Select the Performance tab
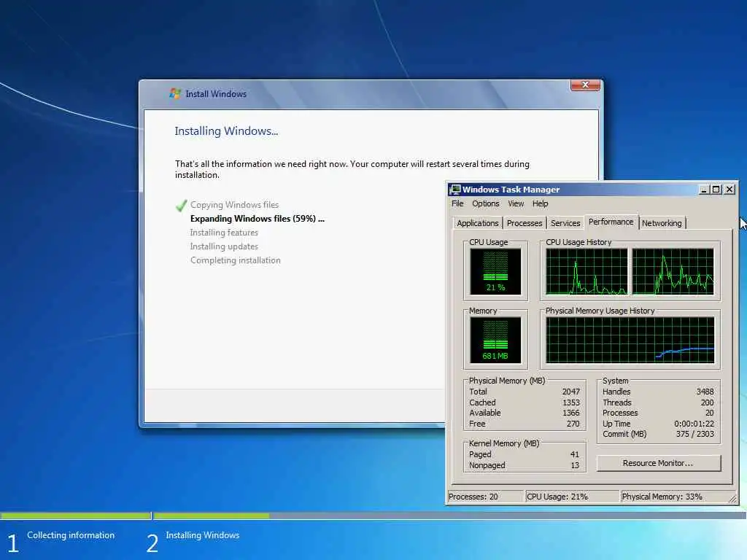Screen dimensions: 747x560 coord(611,222)
